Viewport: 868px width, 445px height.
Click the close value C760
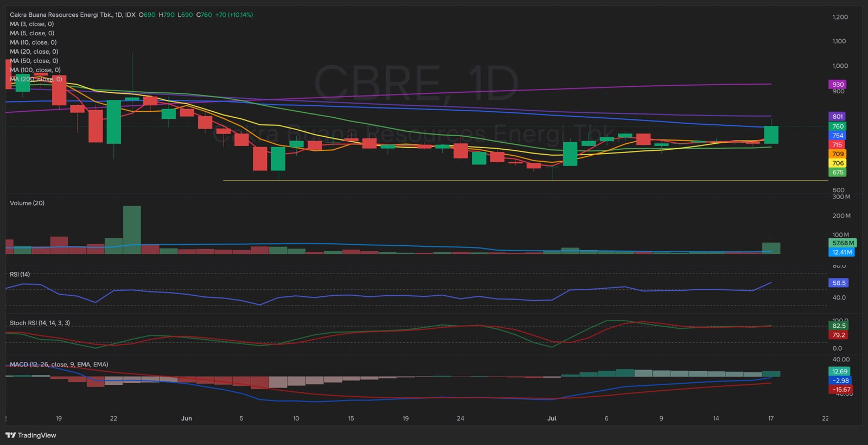[x=204, y=15]
